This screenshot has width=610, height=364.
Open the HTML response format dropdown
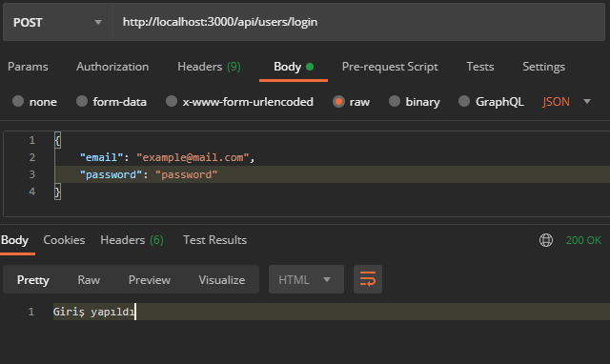pos(306,279)
